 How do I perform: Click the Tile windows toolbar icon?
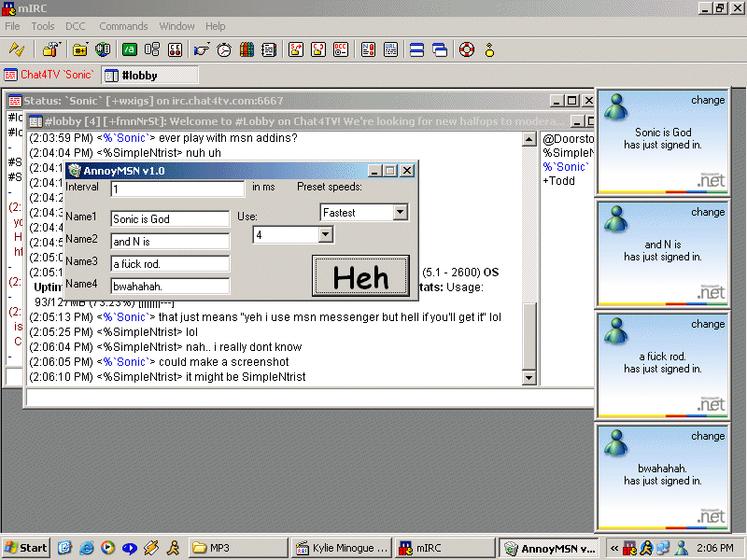(416, 49)
